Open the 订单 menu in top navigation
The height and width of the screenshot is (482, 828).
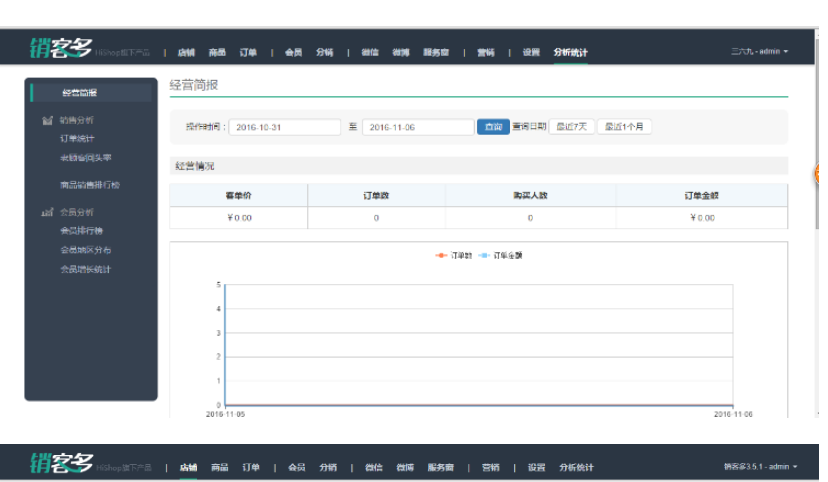(247, 52)
